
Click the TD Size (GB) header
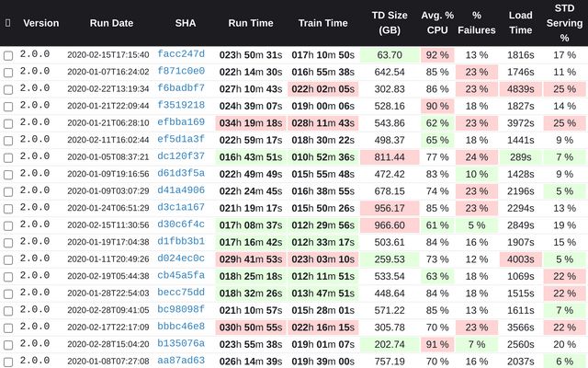point(390,23)
